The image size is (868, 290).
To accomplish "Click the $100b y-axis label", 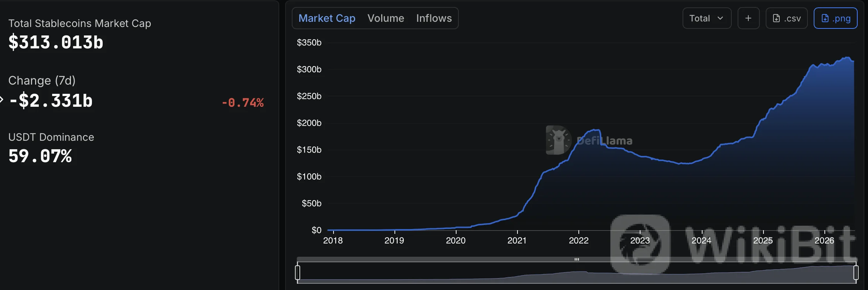I will click(309, 177).
